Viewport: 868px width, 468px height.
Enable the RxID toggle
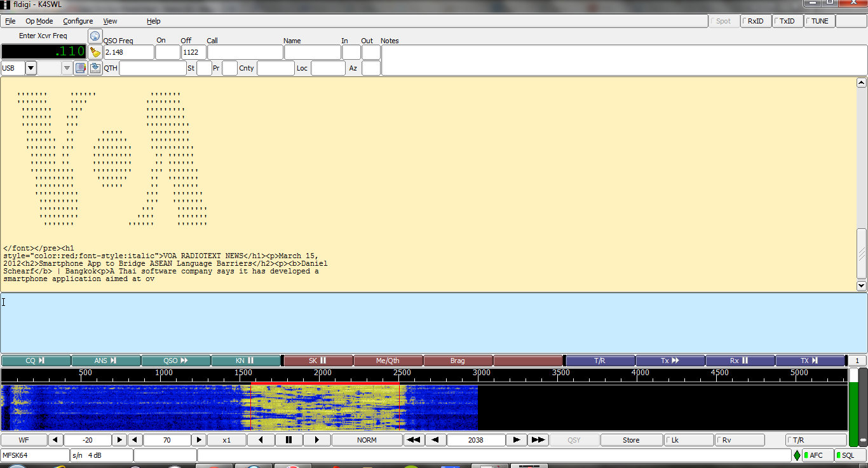click(756, 21)
